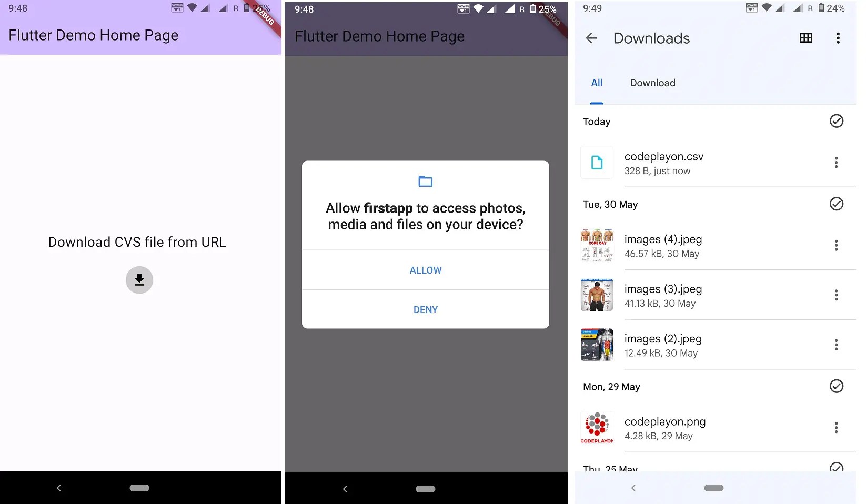
Task: Switch Downloads to grid view
Action: tap(805, 38)
